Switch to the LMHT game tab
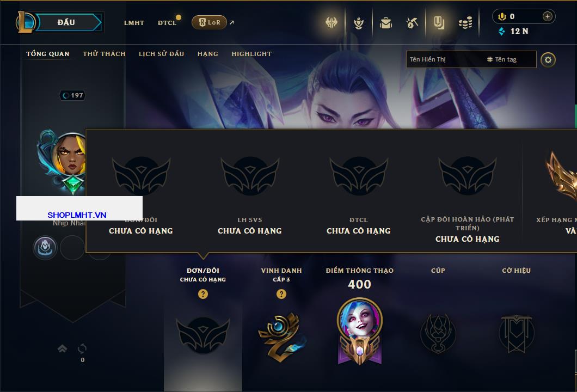This screenshot has width=577, height=392. (x=134, y=23)
